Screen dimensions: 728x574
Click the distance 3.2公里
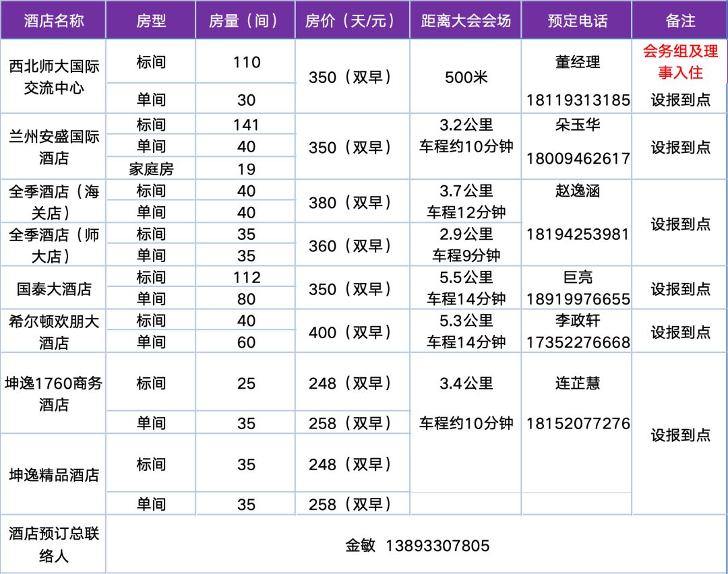pos(466,125)
